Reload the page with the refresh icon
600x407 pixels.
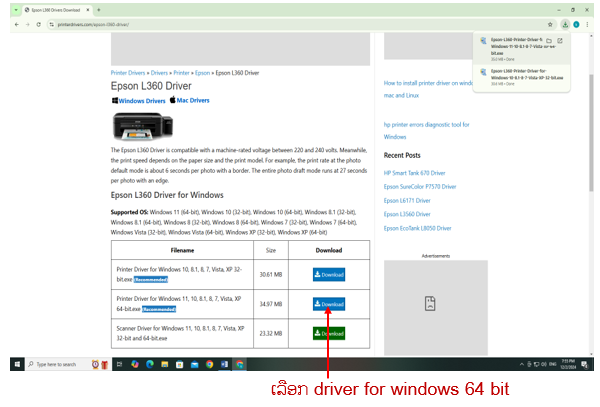tap(37, 22)
